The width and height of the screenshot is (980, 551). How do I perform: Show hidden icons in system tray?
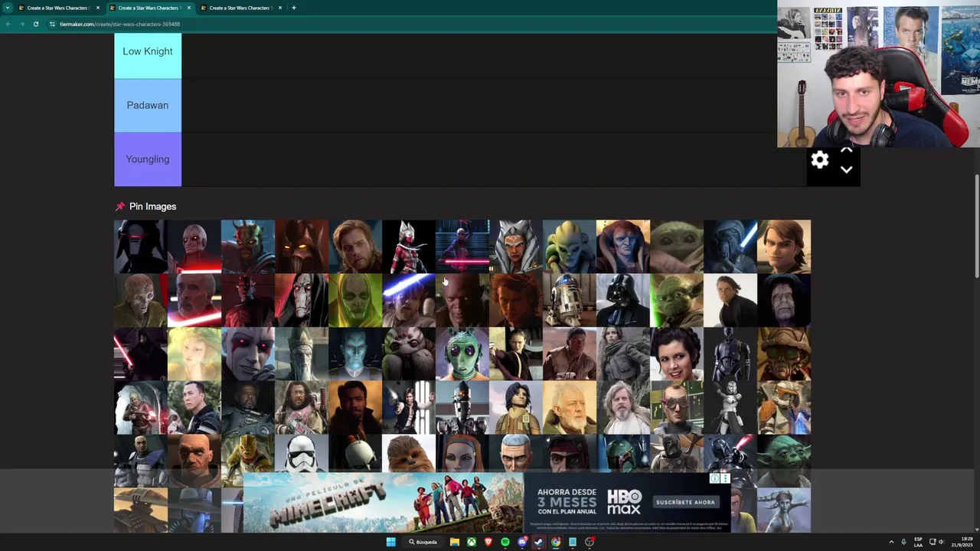(x=891, y=542)
